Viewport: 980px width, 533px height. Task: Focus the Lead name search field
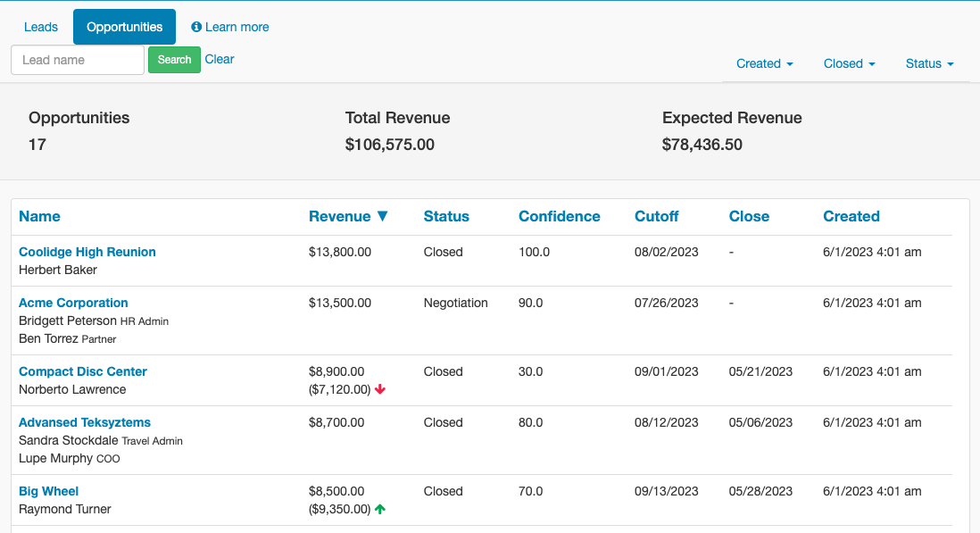point(78,60)
